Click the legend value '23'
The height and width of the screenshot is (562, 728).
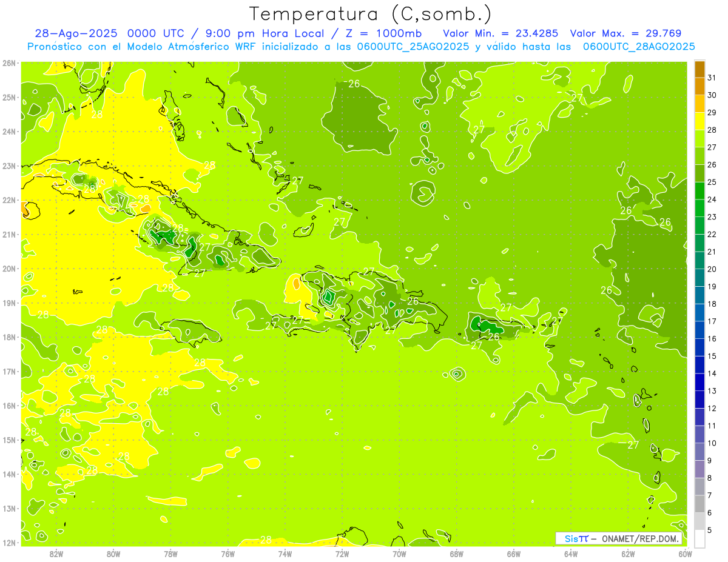click(712, 216)
